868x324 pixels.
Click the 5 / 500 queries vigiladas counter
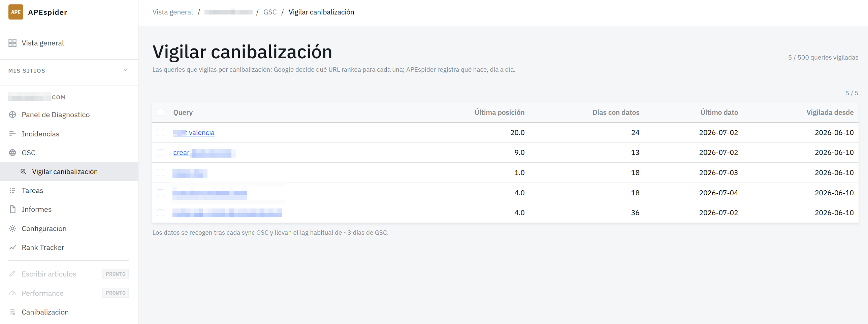823,57
